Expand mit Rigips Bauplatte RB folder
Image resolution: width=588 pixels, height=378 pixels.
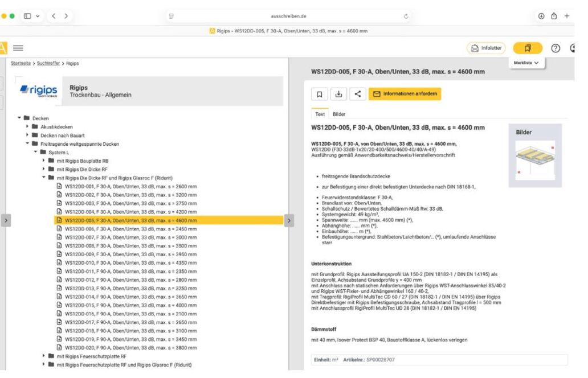point(43,161)
